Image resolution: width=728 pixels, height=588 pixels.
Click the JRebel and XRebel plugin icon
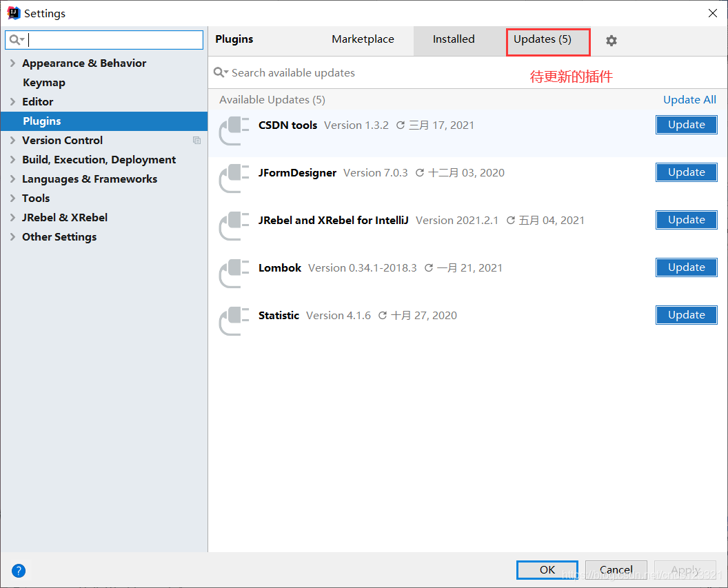point(234,226)
